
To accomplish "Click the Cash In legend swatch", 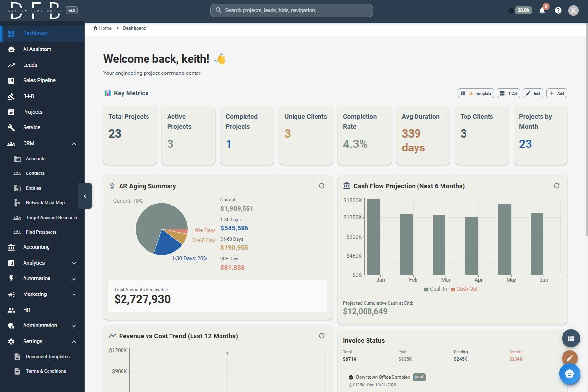I will 426,289.
